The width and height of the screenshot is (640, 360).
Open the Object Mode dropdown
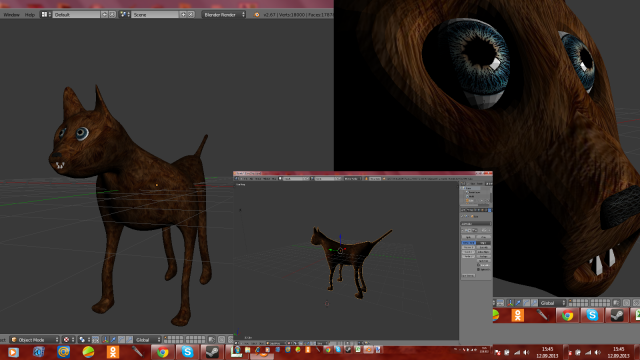(35, 340)
